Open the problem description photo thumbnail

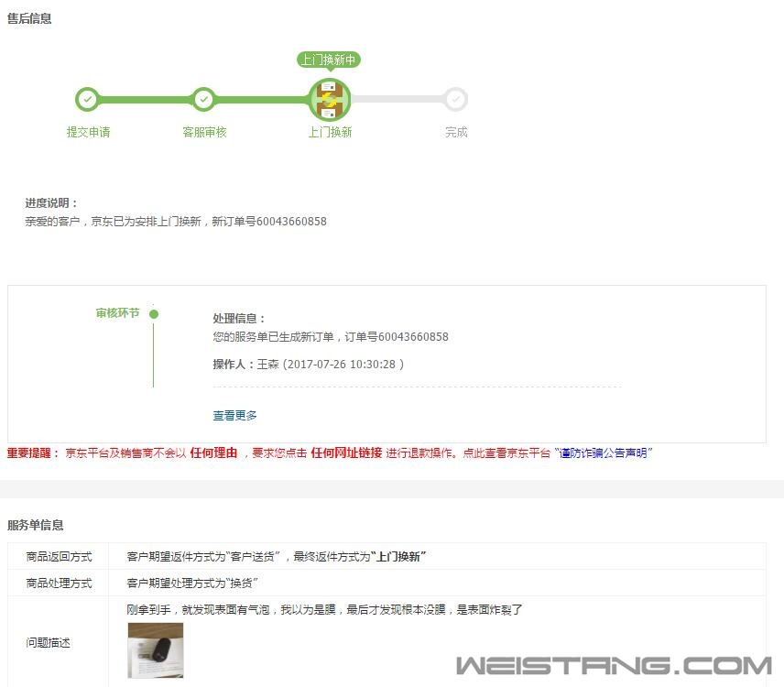pos(156,650)
